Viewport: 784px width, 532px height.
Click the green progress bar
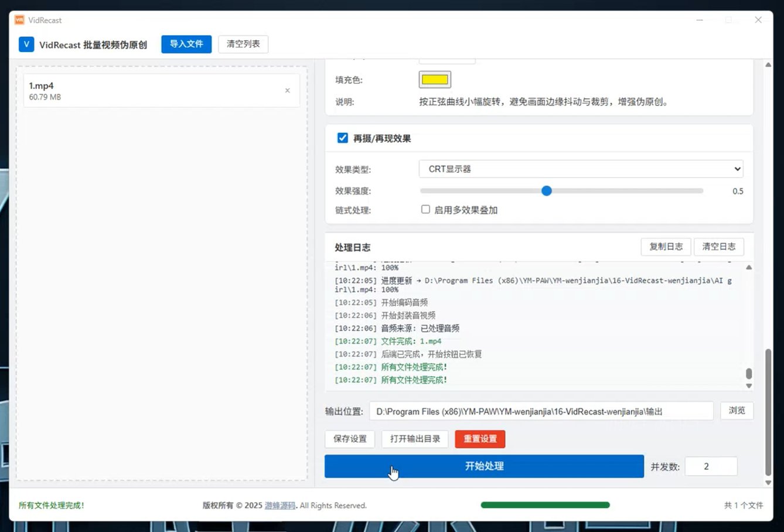tap(545, 505)
